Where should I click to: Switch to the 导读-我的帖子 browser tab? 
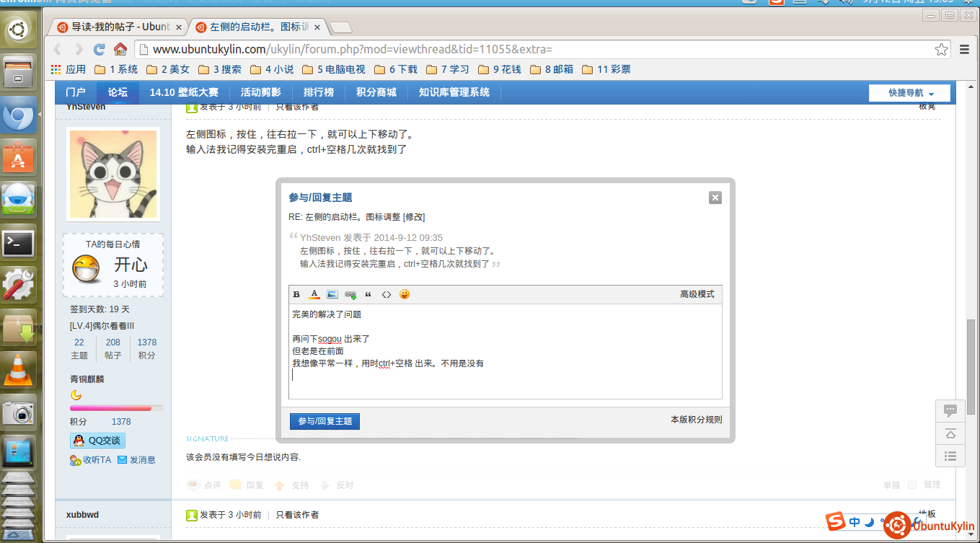[120, 27]
